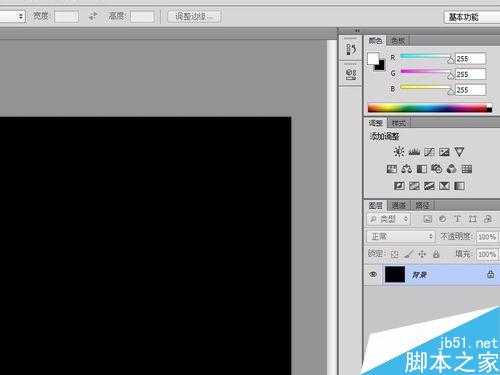Screen dimensions: 500x375
Task: Click the 调整边缘 button
Action: (x=194, y=16)
